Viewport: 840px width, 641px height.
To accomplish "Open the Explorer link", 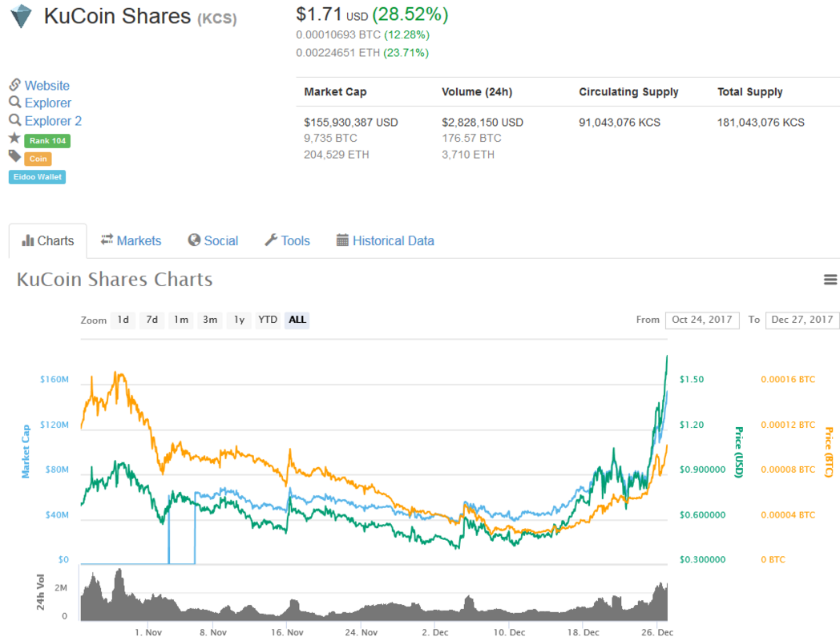I will [47, 103].
